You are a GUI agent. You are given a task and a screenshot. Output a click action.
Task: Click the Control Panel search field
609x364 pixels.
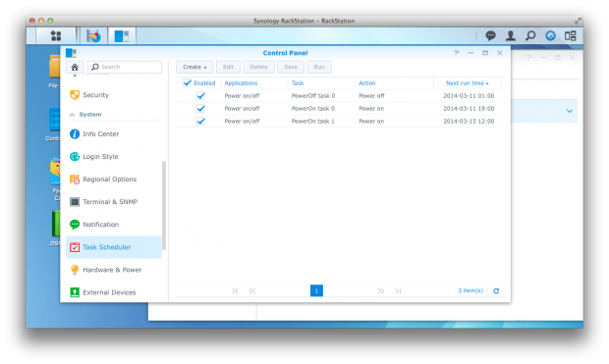[125, 67]
